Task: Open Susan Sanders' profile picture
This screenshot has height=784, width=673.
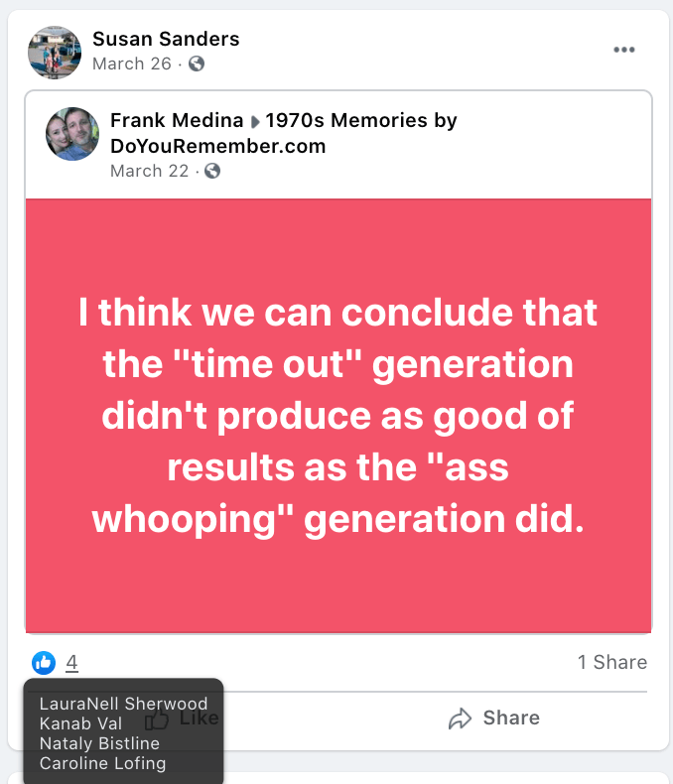Action: pos(55,52)
